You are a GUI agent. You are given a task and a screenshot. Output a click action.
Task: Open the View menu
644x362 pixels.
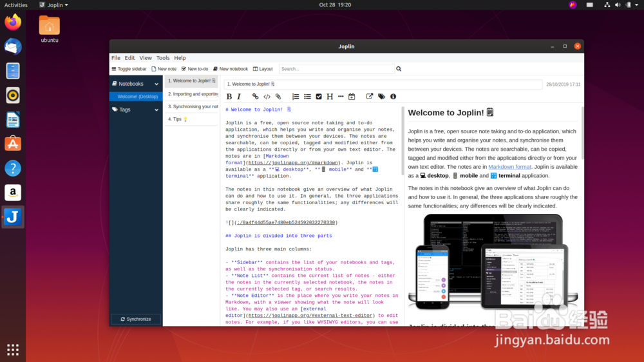point(146,58)
